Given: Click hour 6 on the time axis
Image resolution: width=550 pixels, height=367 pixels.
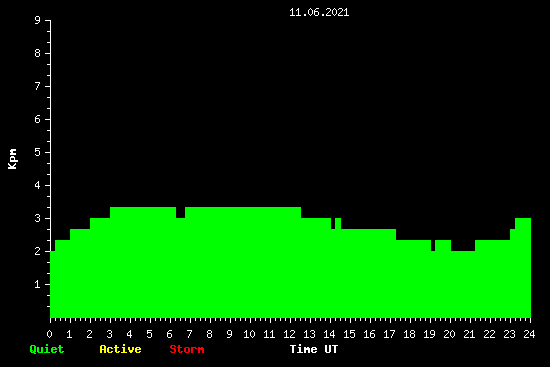Looking at the screenshot, I should (169, 334).
